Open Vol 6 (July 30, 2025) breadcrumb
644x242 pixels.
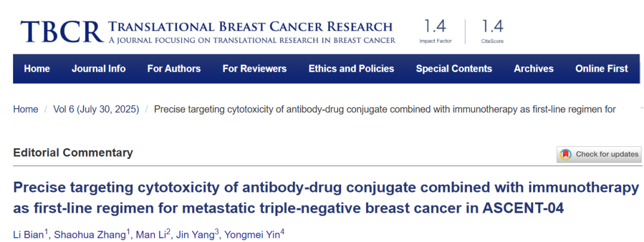96,109
